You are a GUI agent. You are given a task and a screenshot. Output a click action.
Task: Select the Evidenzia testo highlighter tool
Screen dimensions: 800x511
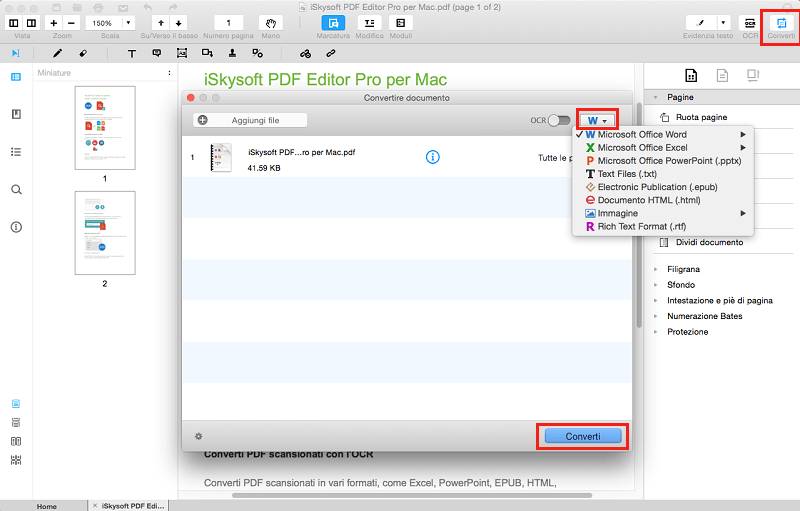click(701, 23)
